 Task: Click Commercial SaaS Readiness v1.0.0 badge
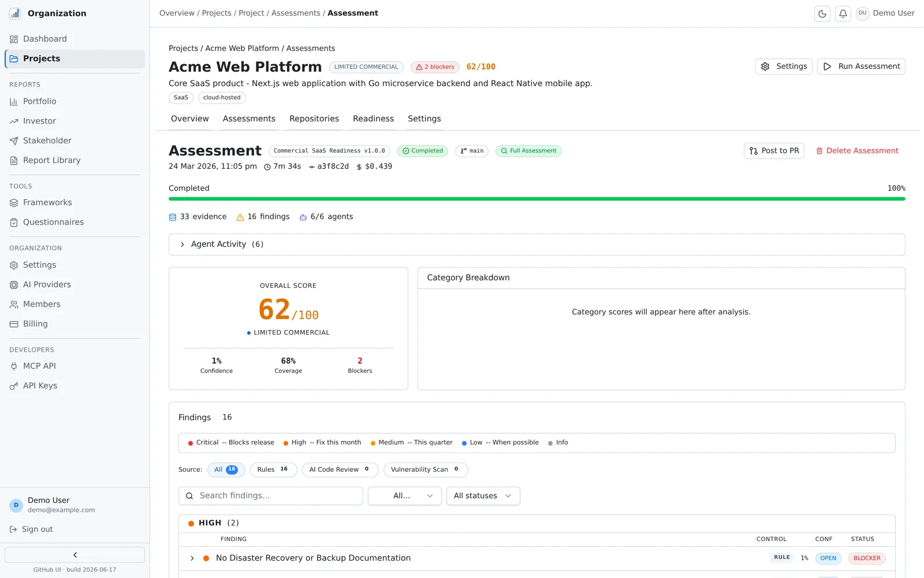pyautogui.click(x=329, y=151)
